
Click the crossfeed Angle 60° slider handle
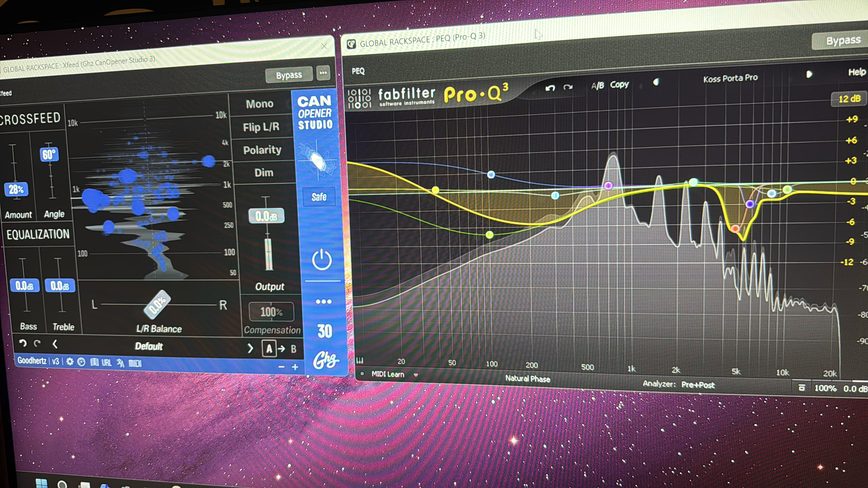[49, 155]
